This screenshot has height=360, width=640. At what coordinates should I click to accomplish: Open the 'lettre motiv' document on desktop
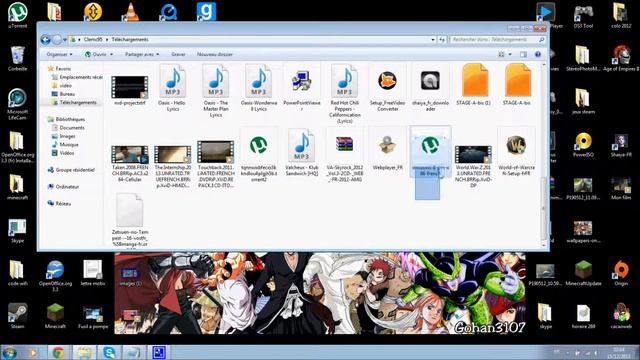(x=93, y=273)
